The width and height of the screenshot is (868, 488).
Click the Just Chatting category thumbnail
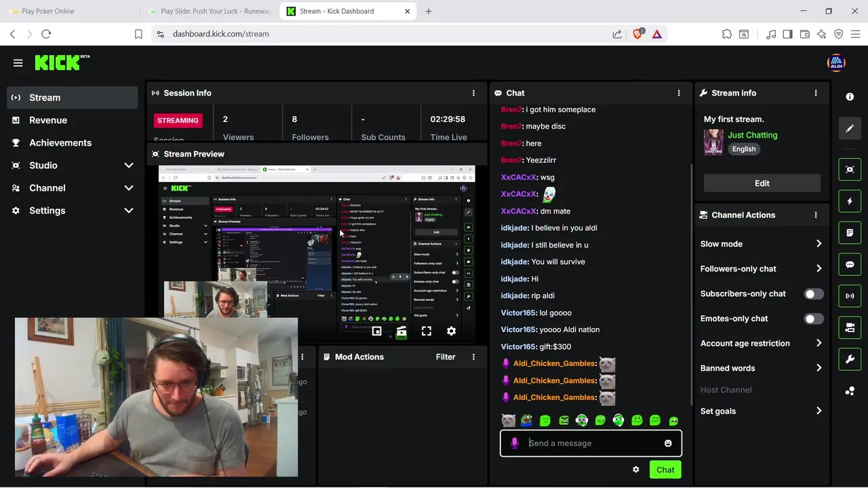(x=713, y=142)
